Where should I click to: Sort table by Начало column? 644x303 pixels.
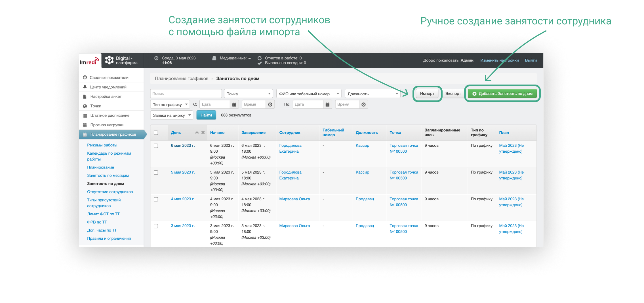[217, 132]
